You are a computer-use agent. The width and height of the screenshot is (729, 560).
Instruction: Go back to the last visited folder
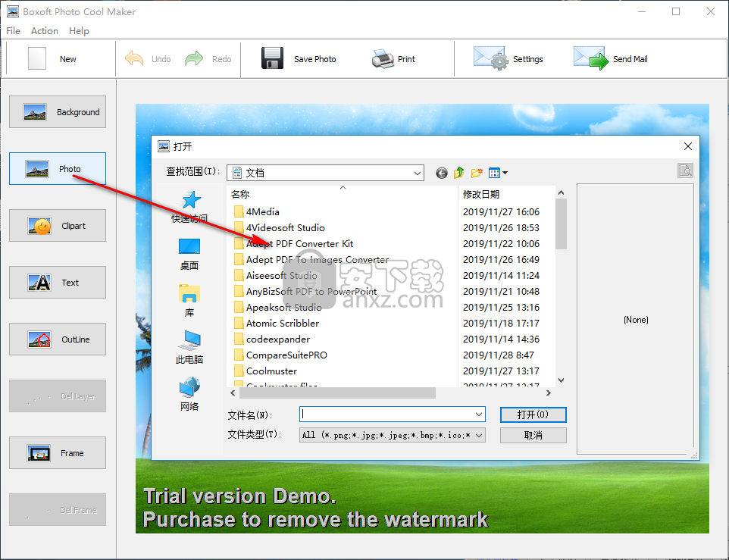coord(442,174)
